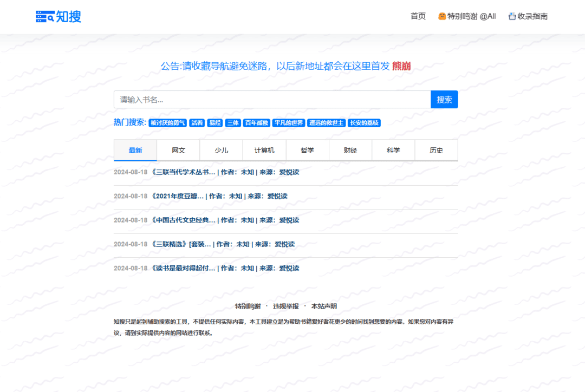The image size is (585, 392).
Task: Select the hot search tag 长安的荔枝
Action: tap(365, 123)
